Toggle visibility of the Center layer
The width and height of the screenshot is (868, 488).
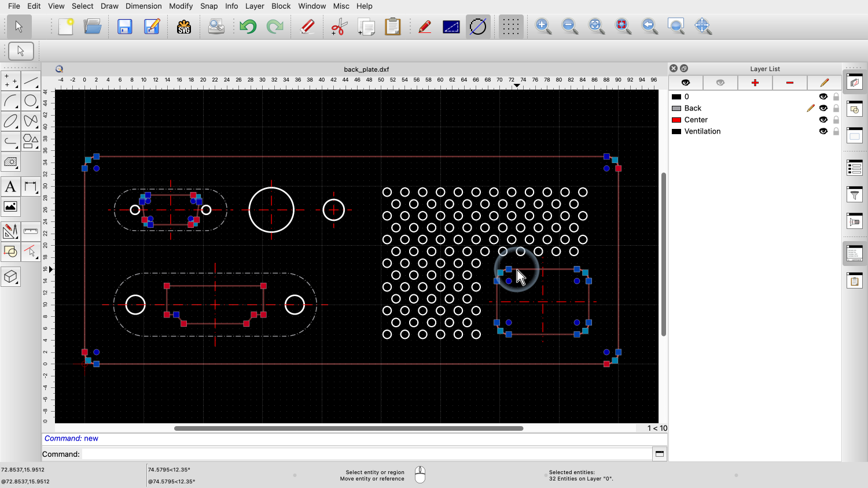tap(823, 120)
